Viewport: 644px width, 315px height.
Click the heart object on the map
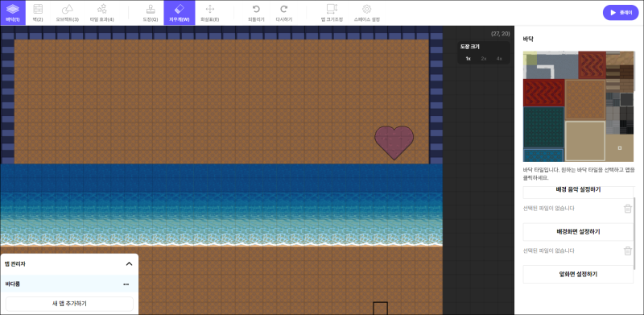394,143
